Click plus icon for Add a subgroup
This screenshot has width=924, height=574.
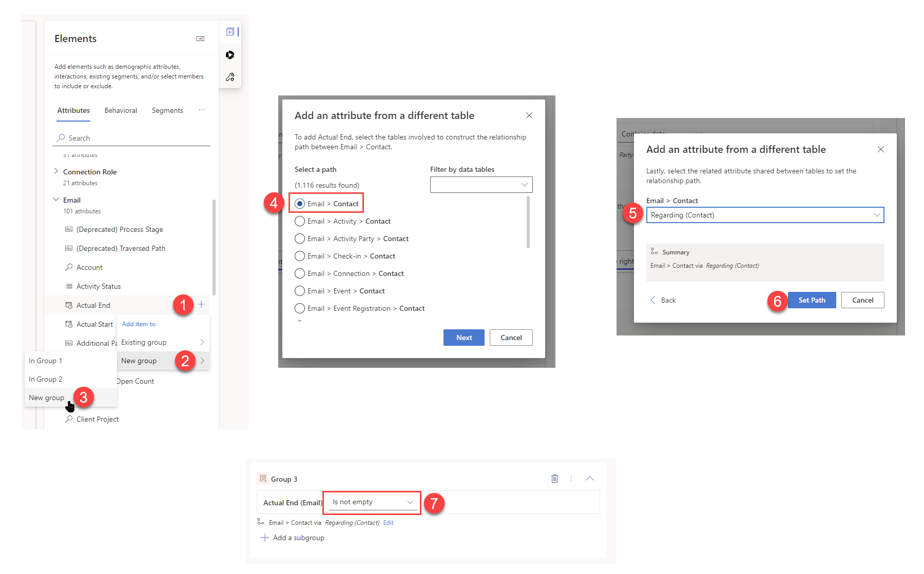click(265, 538)
